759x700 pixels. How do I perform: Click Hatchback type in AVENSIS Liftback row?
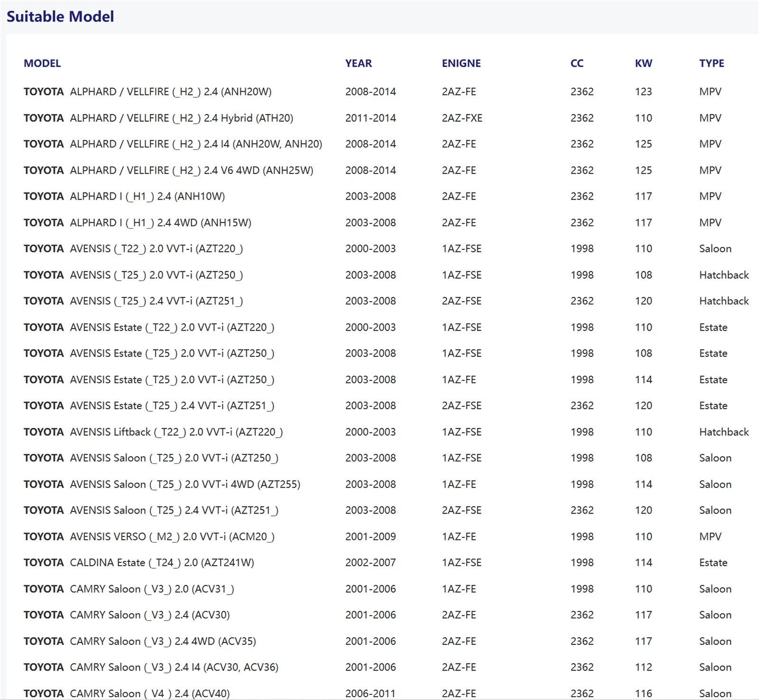click(724, 432)
